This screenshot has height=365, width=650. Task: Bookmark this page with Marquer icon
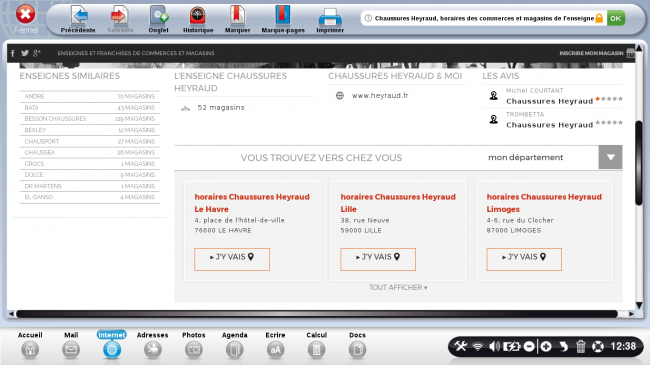click(x=238, y=16)
